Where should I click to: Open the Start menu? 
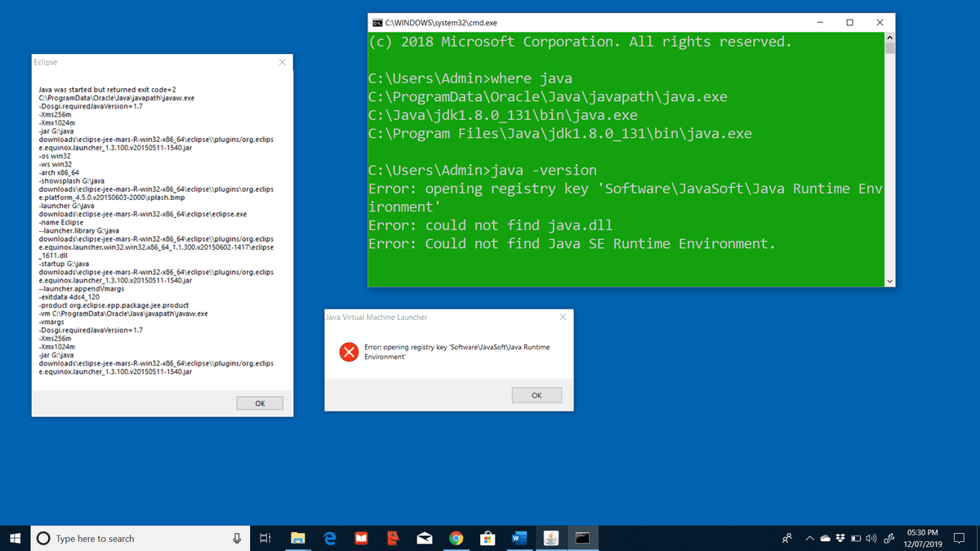14,538
